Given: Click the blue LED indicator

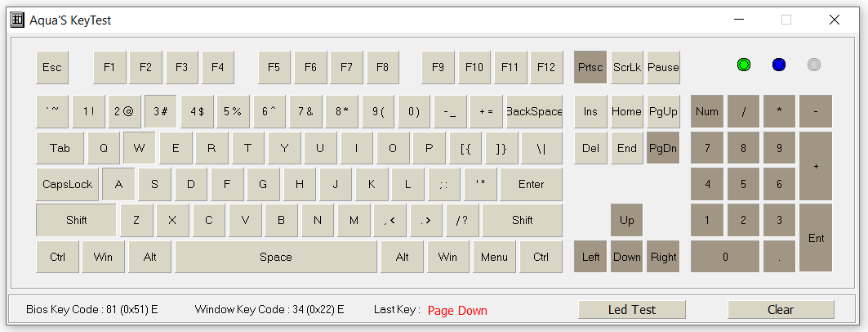Looking at the screenshot, I should (x=779, y=65).
